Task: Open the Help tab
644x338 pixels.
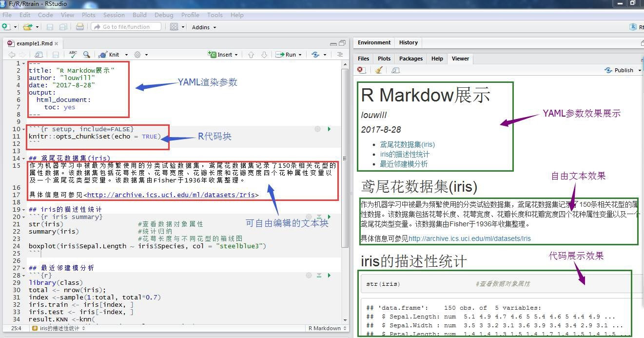Action: [x=437, y=59]
